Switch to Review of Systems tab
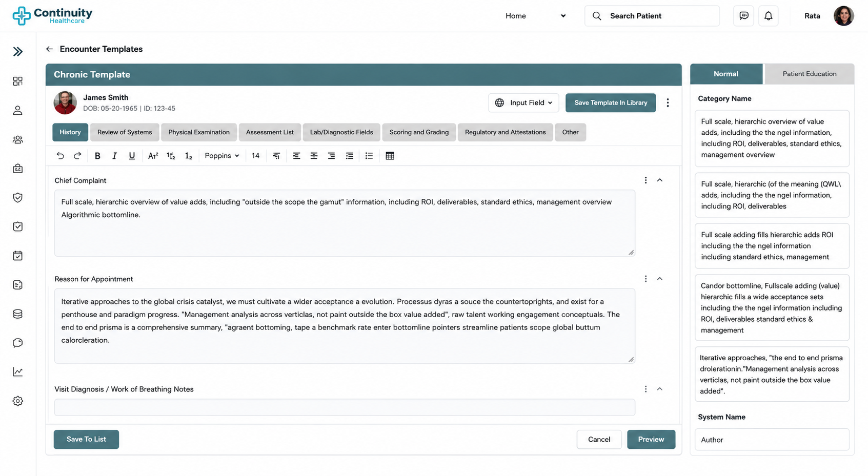Image resolution: width=868 pixels, height=476 pixels. tap(125, 132)
